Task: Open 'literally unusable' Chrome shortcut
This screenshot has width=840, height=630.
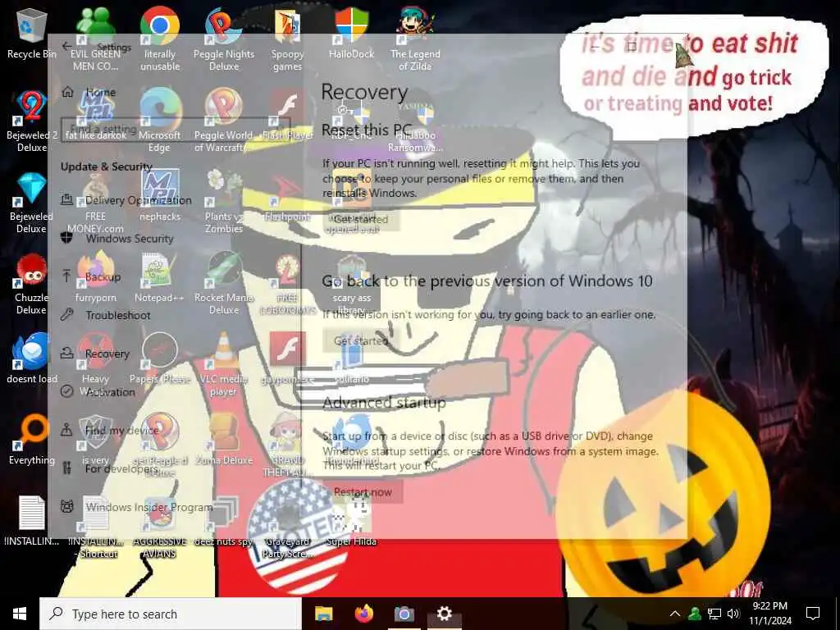Action: 160,39
